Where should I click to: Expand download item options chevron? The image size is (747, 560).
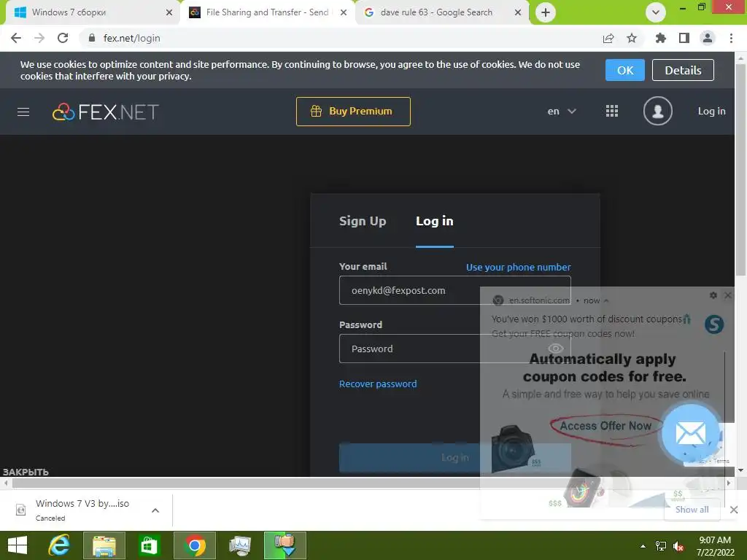(x=155, y=510)
